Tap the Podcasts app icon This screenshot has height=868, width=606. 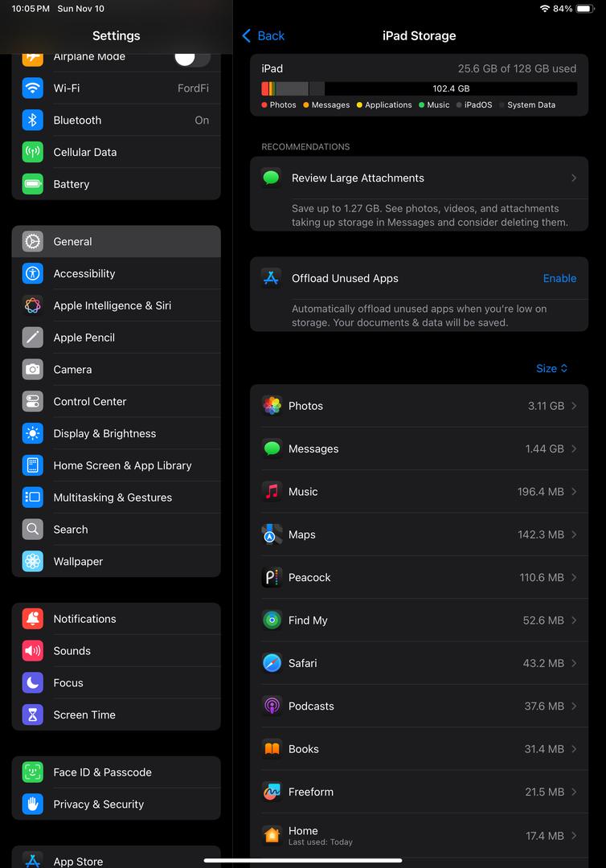point(272,706)
